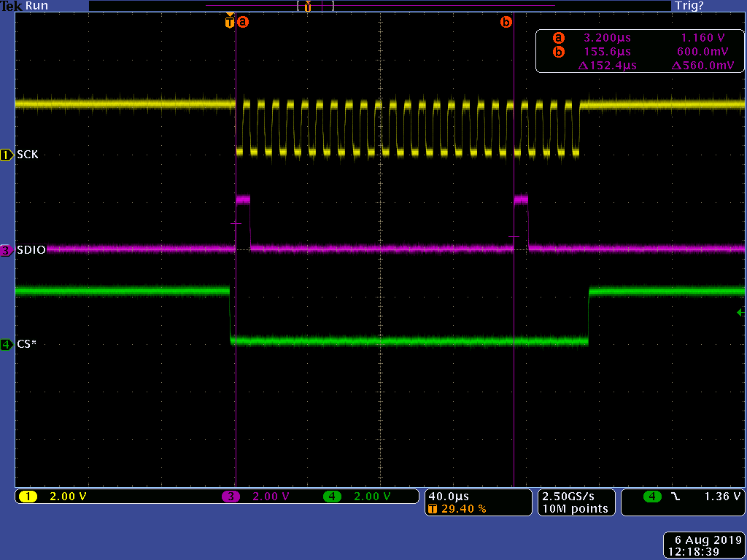Click the 2.50GS/s sample rate readout
Image resolution: width=747 pixels, height=560 pixels.
(568, 497)
